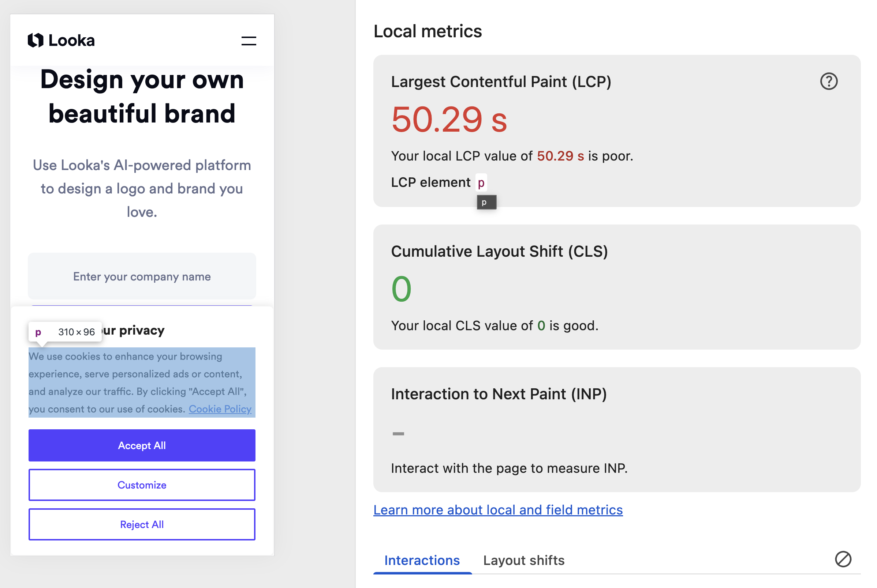Screen dimensions: 877x588
Task: Click the 50.29 s LCP value
Action: point(449,120)
